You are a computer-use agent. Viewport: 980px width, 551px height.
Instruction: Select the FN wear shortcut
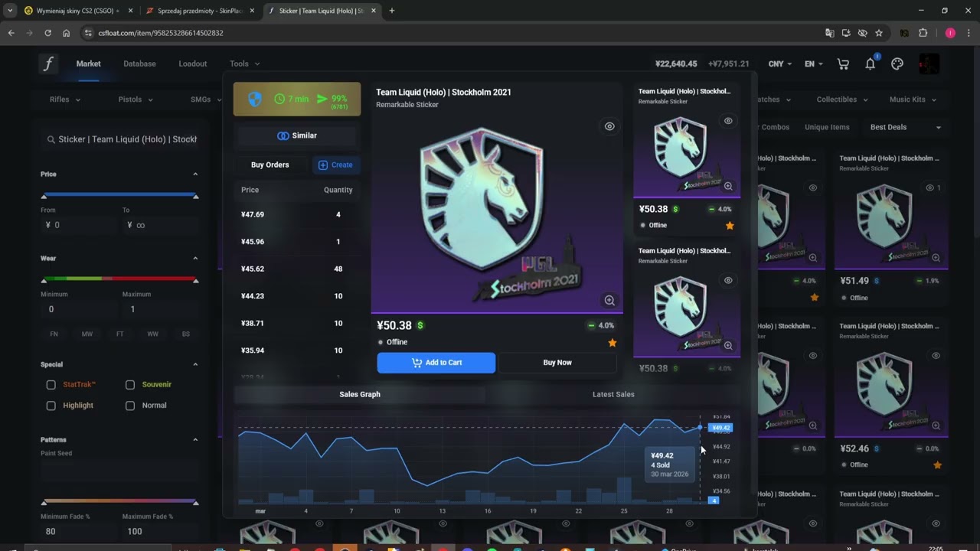[x=54, y=334]
